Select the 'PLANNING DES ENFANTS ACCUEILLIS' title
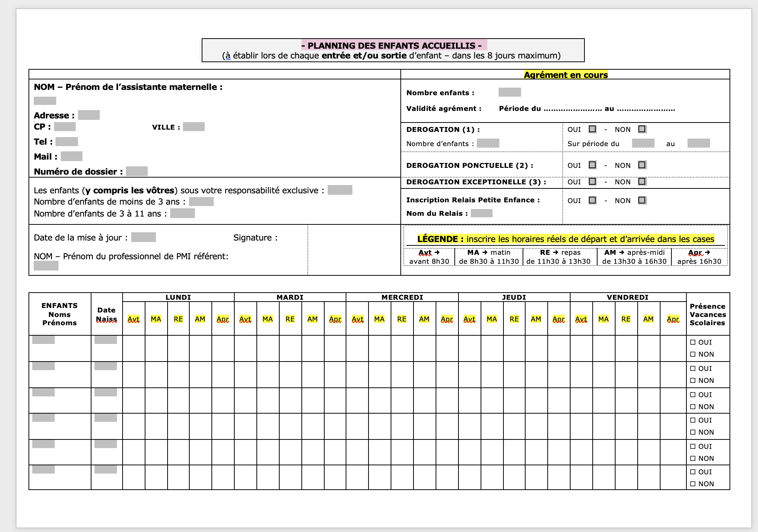Screen dimensions: 758x532 click(391, 46)
